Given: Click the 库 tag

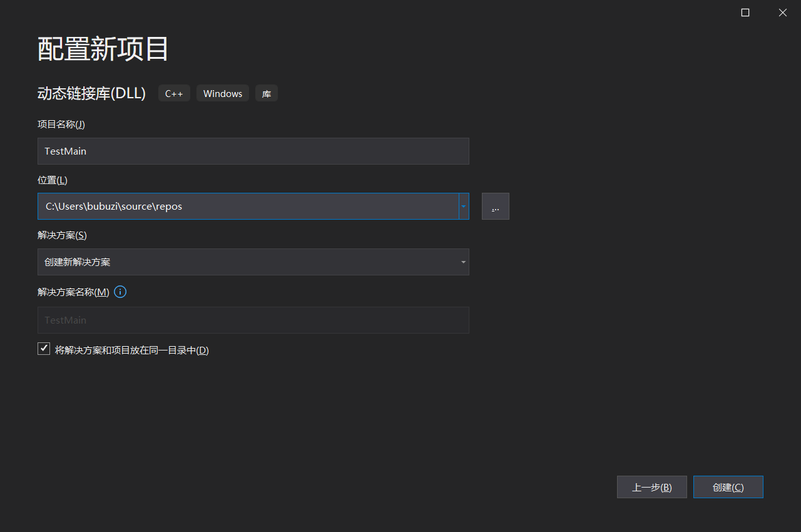Looking at the screenshot, I should tap(267, 94).
